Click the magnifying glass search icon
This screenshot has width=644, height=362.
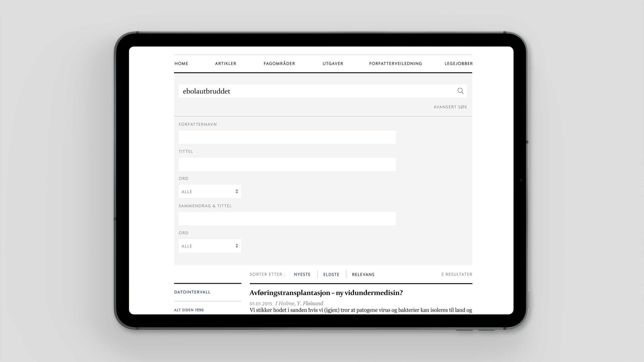point(460,91)
